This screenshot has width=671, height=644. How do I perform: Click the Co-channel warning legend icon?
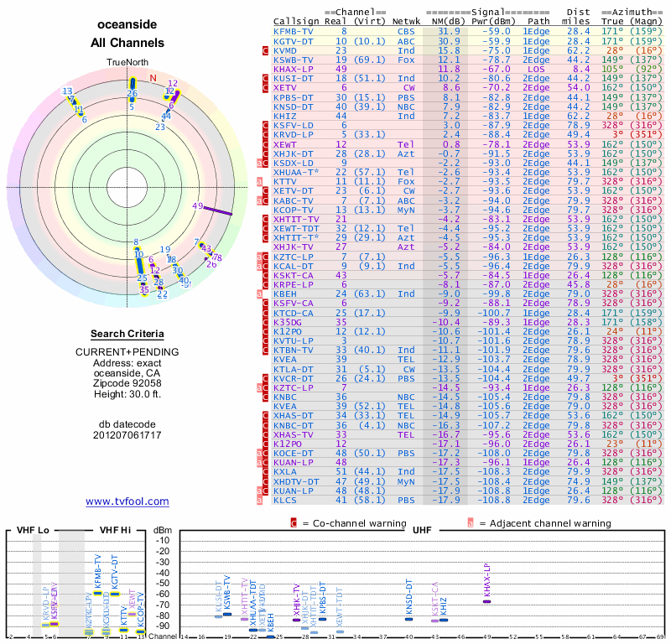[294, 522]
